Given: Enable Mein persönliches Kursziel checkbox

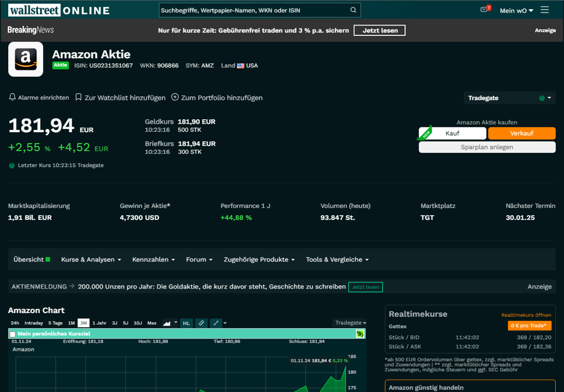Looking at the screenshot, I should (13, 334).
